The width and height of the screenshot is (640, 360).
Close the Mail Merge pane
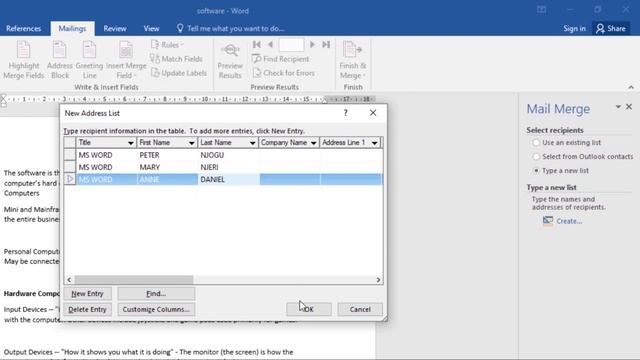pos(629,107)
